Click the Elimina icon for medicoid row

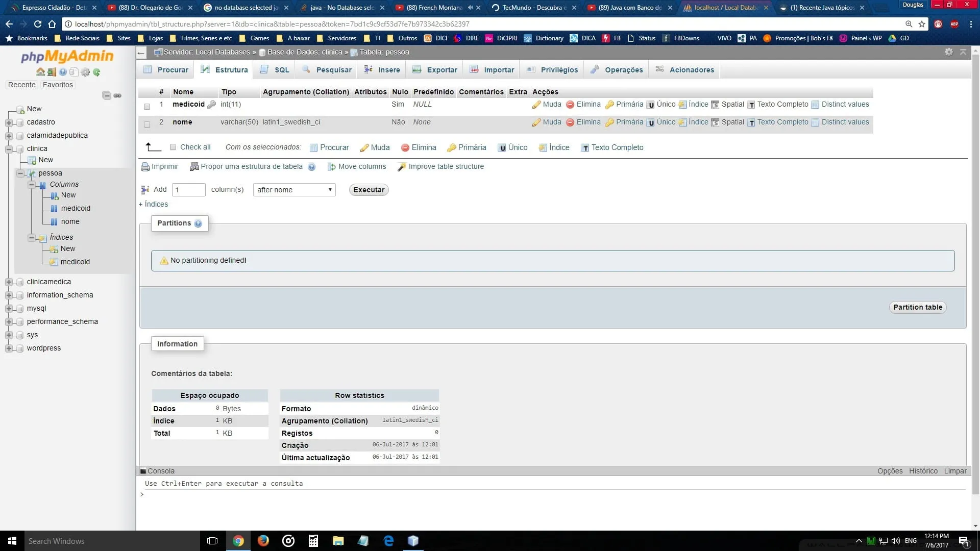coord(570,105)
